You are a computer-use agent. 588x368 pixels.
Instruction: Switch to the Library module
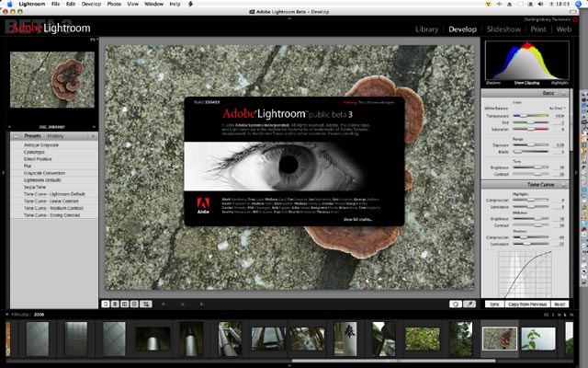click(426, 29)
